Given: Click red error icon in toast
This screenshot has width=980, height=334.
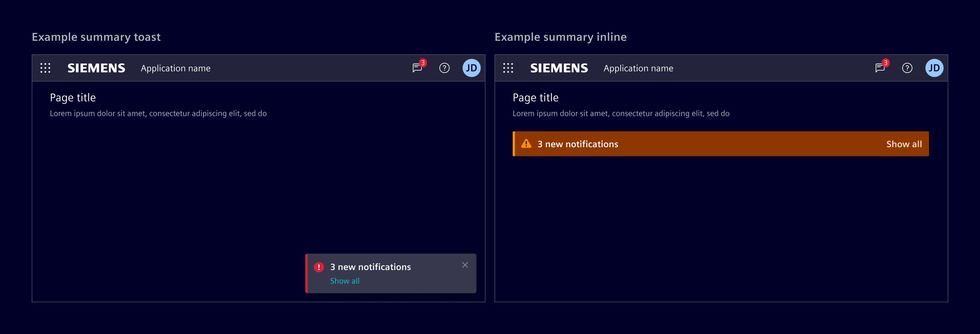Looking at the screenshot, I should (x=319, y=267).
